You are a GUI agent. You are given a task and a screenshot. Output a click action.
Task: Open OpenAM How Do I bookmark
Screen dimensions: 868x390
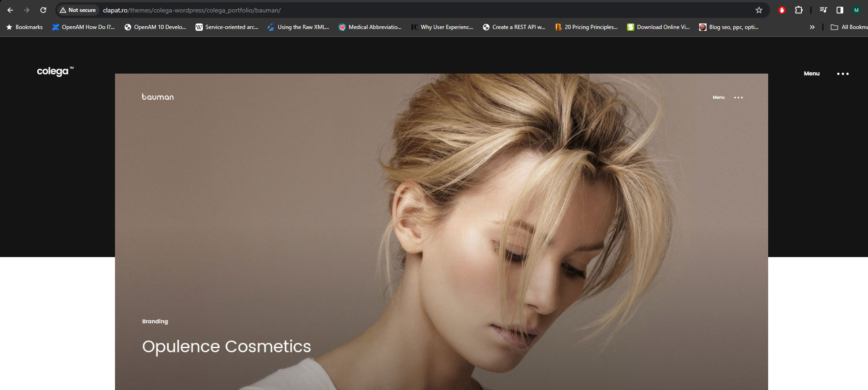pos(83,27)
